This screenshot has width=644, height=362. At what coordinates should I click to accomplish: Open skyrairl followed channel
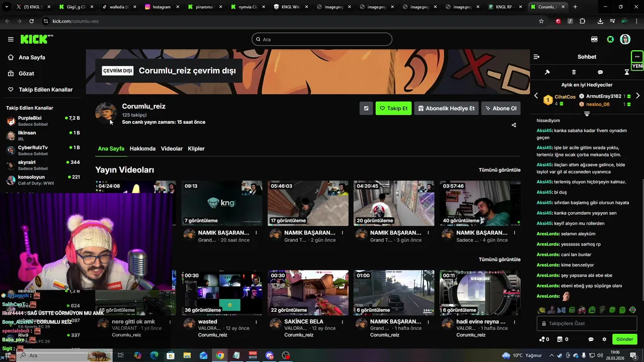pos(43,165)
